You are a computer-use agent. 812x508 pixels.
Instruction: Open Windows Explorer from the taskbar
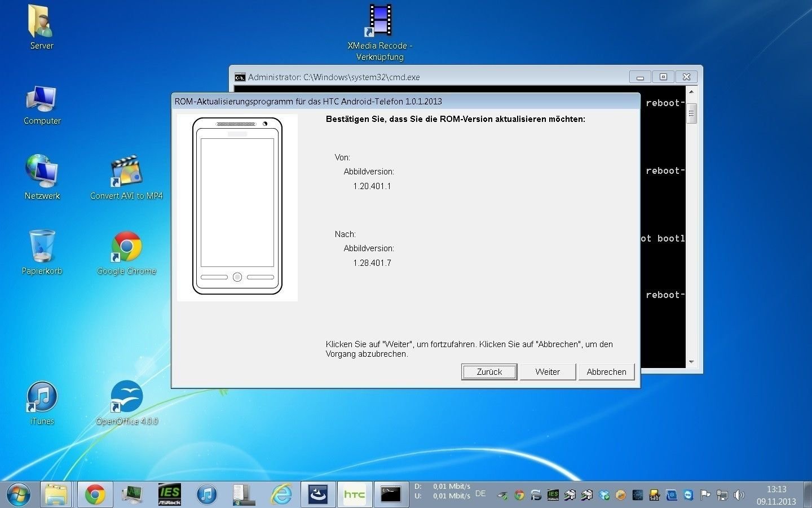coord(56,495)
